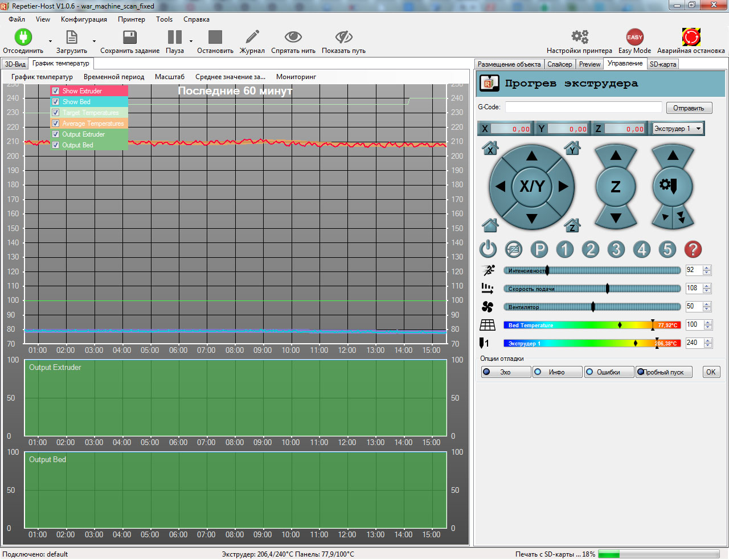This screenshot has height=560, width=729.
Task: Home the X axis with house icon
Action: click(x=490, y=149)
